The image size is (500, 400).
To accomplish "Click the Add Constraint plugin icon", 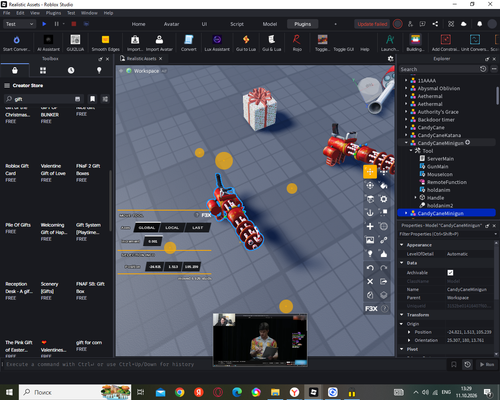I will pos(446,43).
